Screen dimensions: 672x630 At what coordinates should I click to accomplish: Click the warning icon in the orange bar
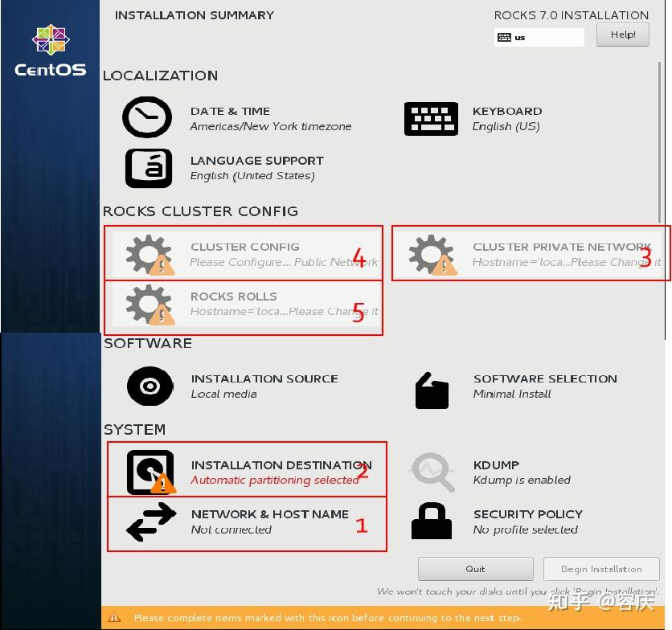114,618
